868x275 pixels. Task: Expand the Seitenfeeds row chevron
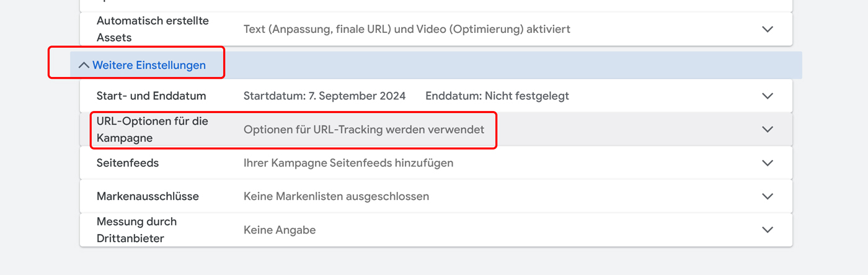coord(768,163)
